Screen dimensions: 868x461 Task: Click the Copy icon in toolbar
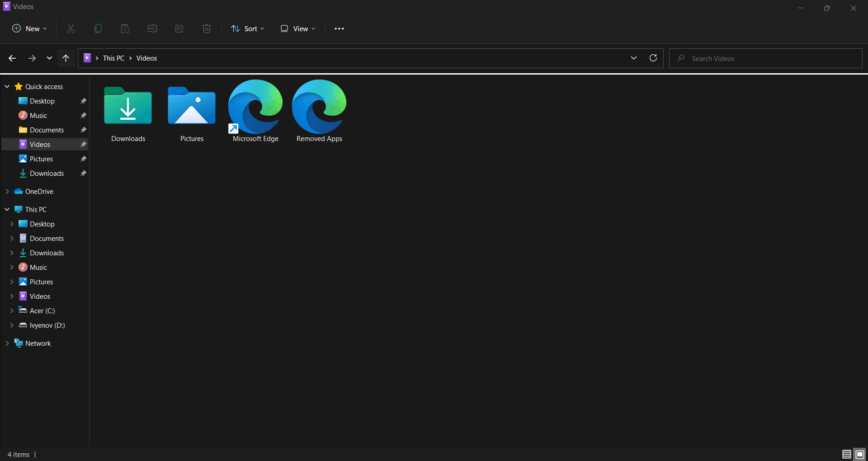[98, 28]
